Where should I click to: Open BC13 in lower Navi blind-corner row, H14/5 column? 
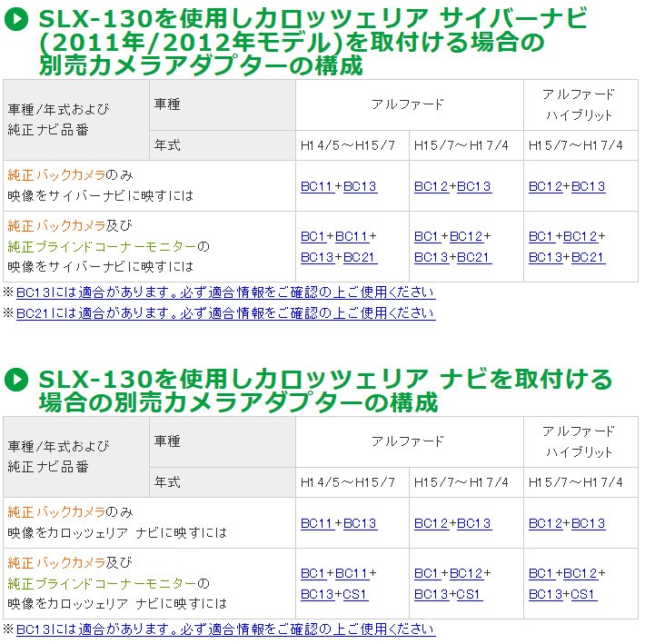coord(317,594)
